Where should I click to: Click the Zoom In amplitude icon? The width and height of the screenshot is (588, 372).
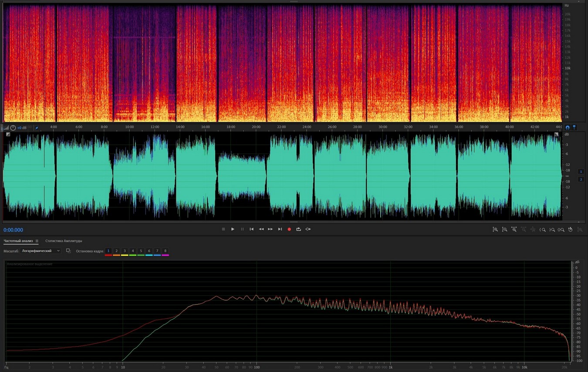point(495,229)
